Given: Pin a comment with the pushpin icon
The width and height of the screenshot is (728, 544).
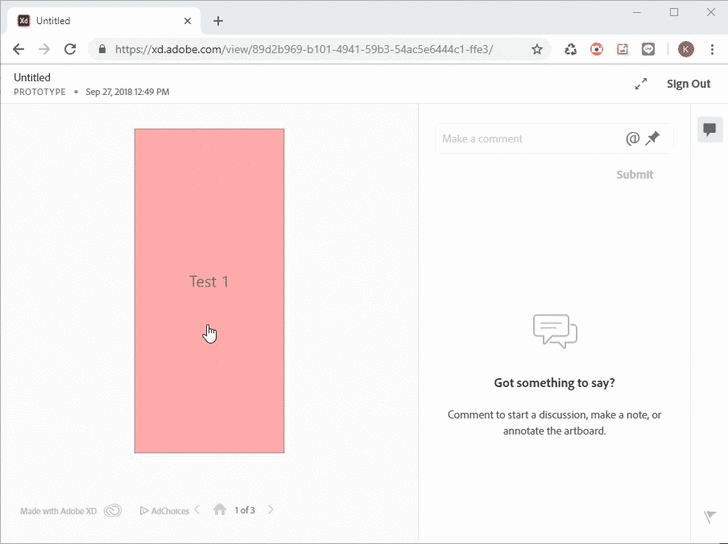Looking at the screenshot, I should point(652,138).
